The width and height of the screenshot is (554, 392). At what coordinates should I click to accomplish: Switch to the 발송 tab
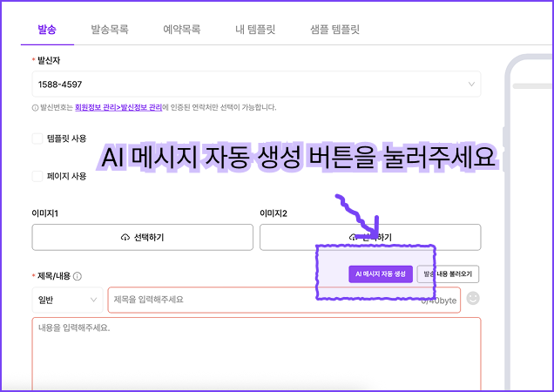click(x=47, y=30)
